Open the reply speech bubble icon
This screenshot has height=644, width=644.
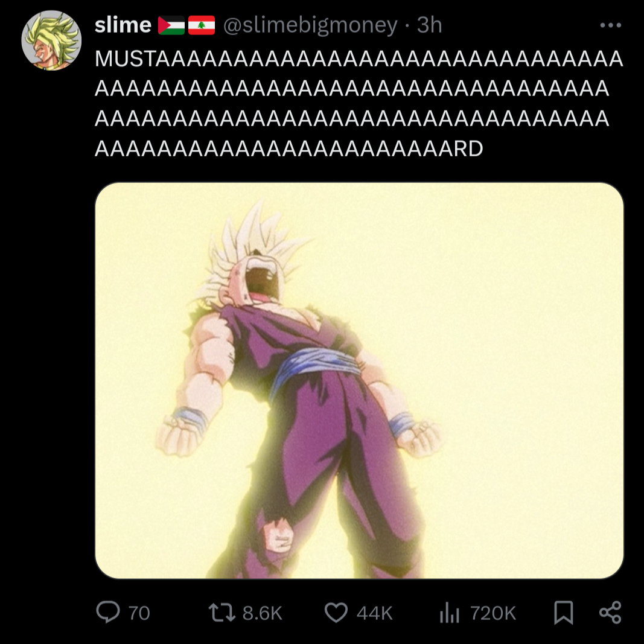pos(109,613)
